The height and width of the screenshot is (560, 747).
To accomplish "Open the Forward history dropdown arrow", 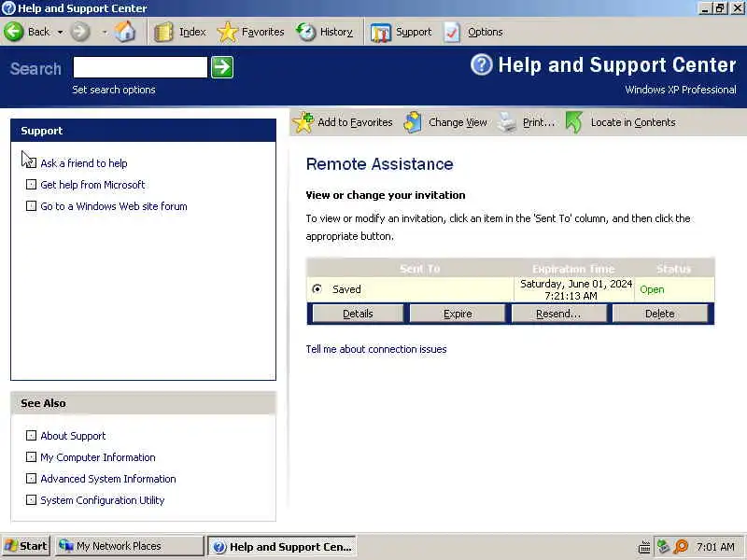I will (105, 33).
